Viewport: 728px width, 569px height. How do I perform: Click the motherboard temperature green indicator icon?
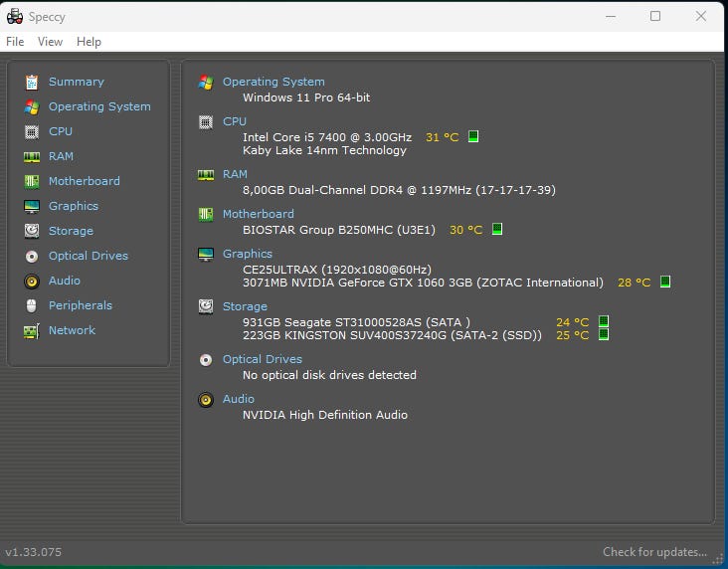pyautogui.click(x=497, y=229)
